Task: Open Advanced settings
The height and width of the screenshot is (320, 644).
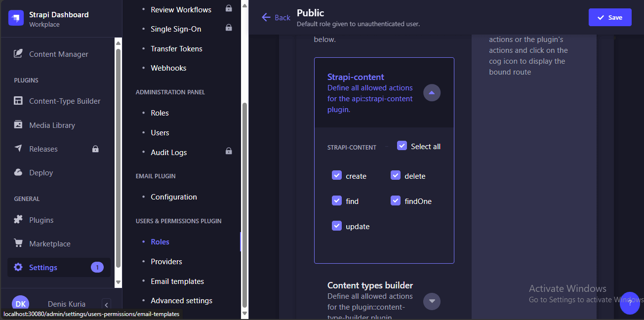Action: coord(182,300)
